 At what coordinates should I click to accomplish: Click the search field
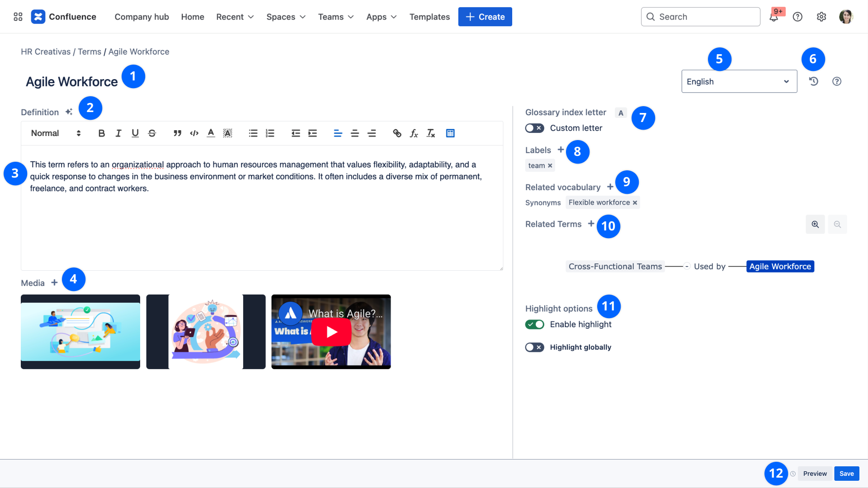pyautogui.click(x=700, y=17)
